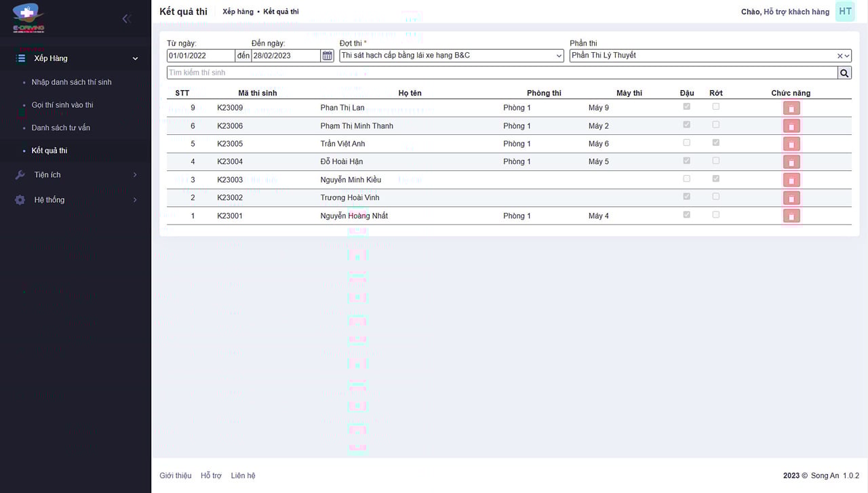Click the Từ ngày date field
This screenshot has width=868, height=493.
pyautogui.click(x=201, y=56)
